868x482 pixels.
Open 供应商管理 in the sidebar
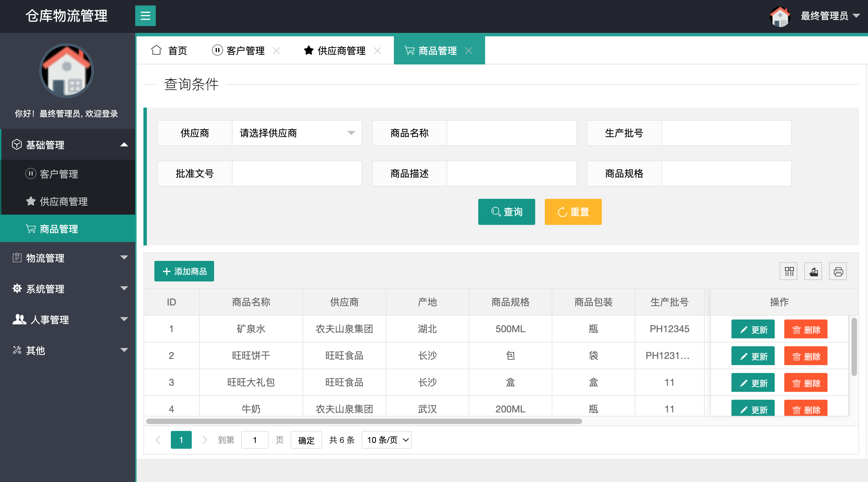(x=68, y=201)
